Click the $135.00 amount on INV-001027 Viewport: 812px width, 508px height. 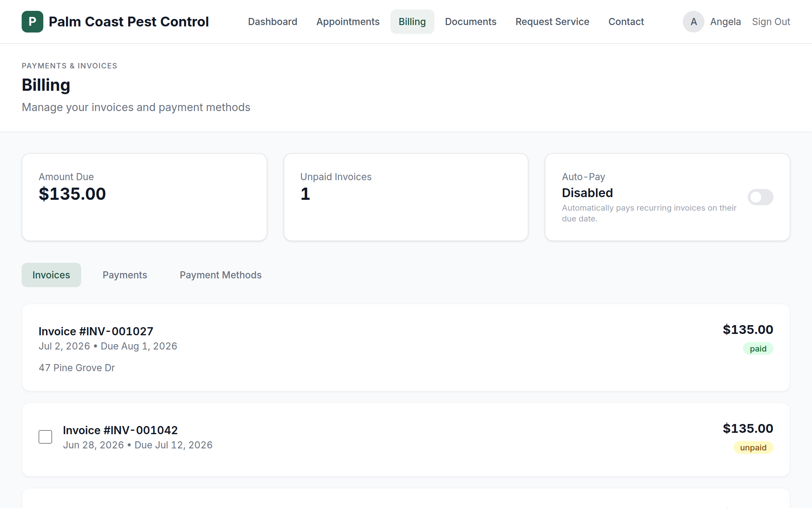[x=748, y=330]
